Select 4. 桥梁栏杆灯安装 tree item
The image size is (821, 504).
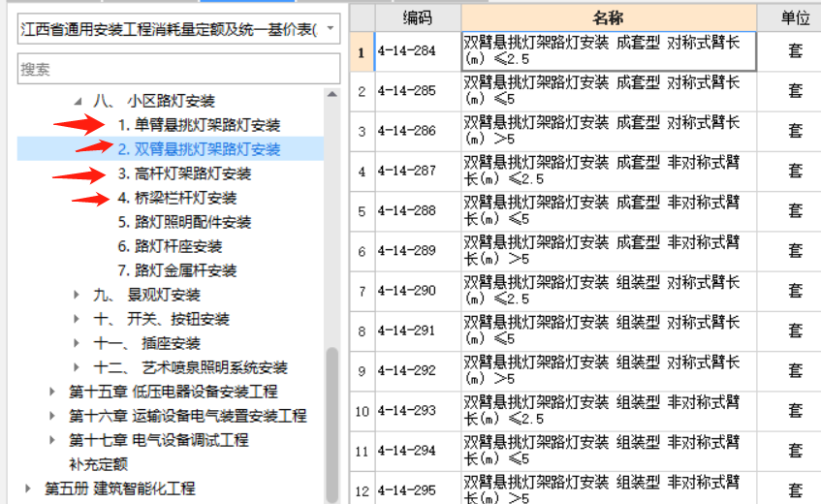(177, 198)
